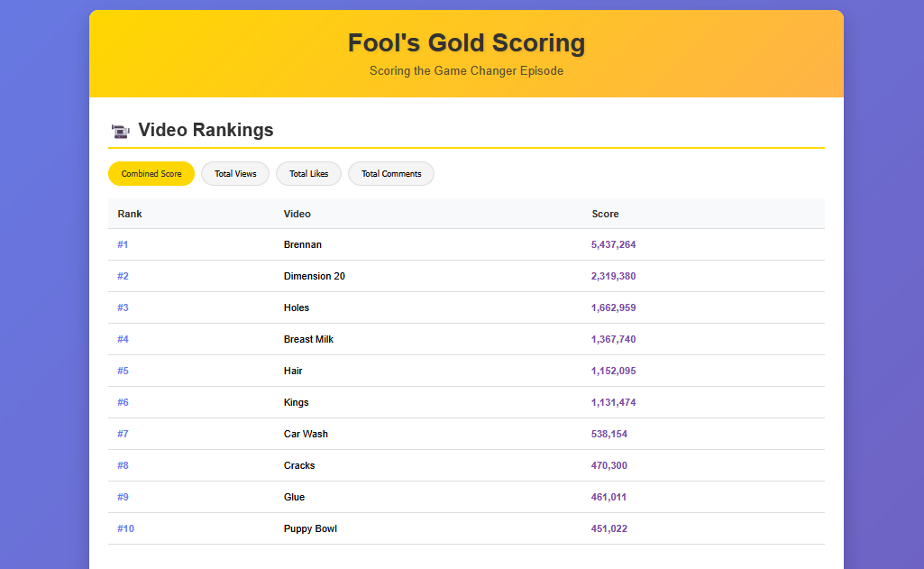
Task: Click the Game Changer Episode subtitle
Action: click(466, 70)
